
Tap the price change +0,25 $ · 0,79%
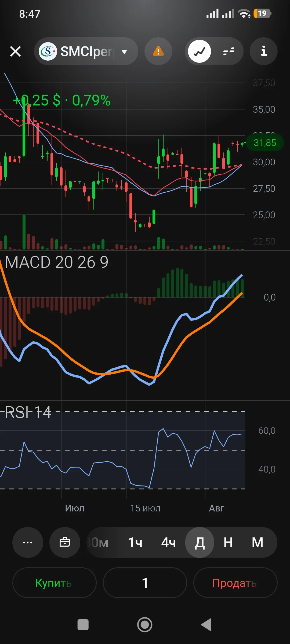click(61, 100)
